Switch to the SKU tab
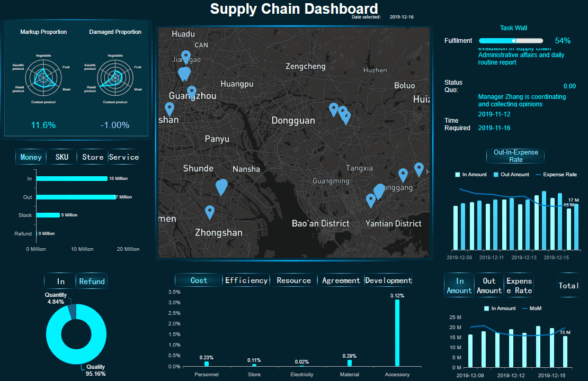Image resolution: width=588 pixels, height=381 pixels. pos(62,157)
